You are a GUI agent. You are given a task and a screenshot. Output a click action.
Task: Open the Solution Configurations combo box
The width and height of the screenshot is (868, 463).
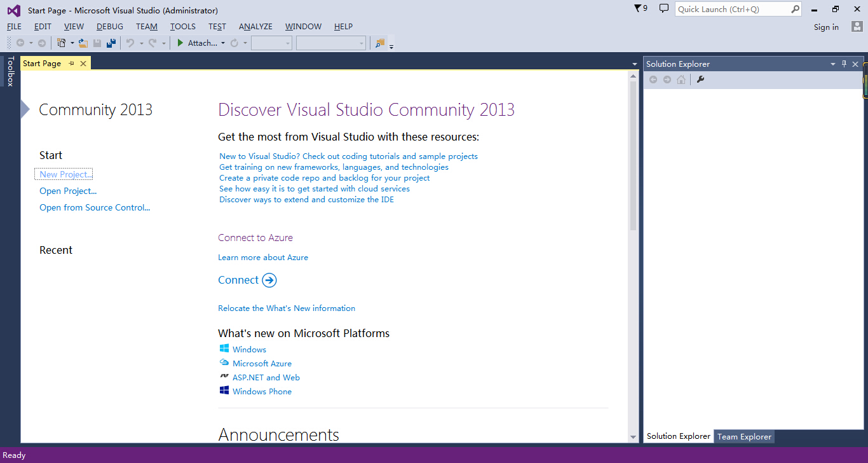[271, 43]
